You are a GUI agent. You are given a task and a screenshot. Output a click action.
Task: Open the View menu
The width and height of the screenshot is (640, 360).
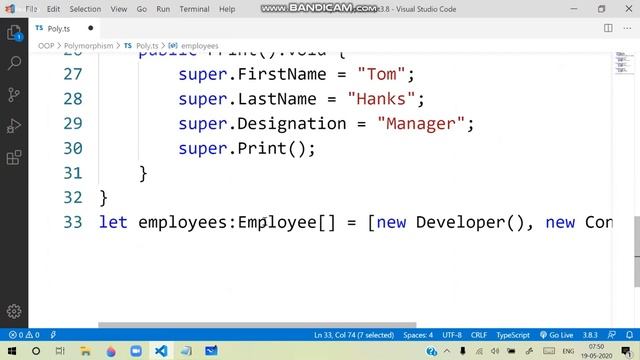click(x=119, y=9)
